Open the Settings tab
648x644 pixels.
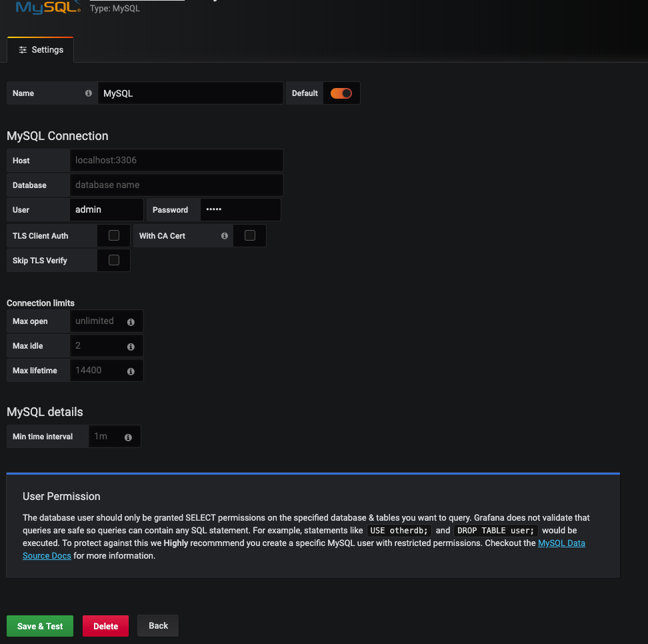(x=41, y=50)
